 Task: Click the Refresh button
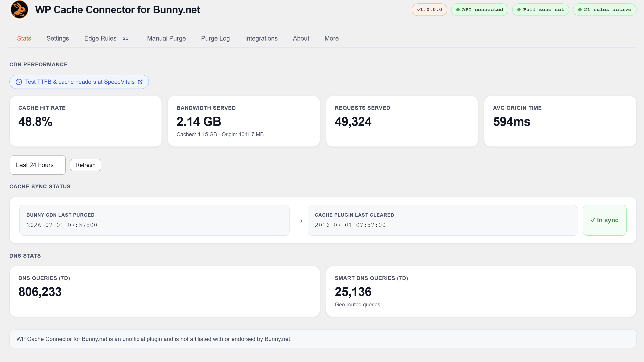[86, 165]
